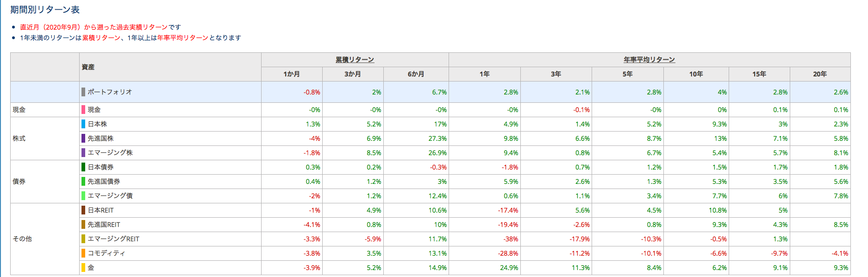Screen dimensions: 868x277
Task: Click the エマージング株 row label
Action: tap(110, 153)
